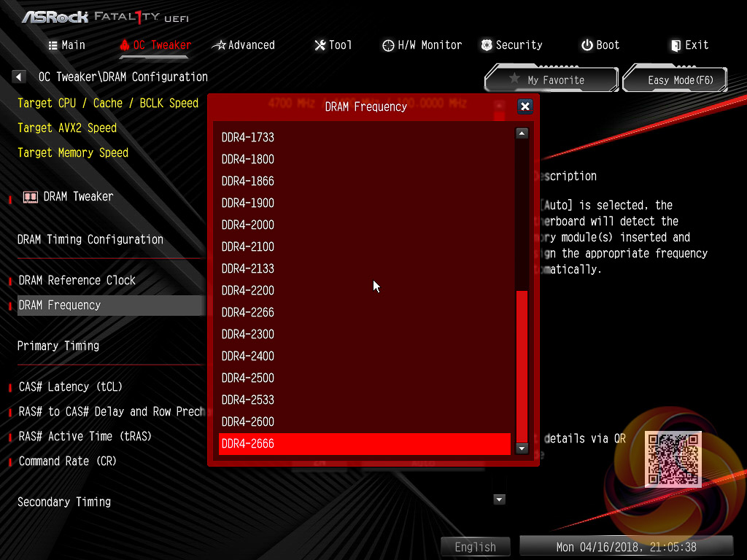Viewport: 747px width, 560px height.
Task: Click the English language button
Action: [476, 547]
